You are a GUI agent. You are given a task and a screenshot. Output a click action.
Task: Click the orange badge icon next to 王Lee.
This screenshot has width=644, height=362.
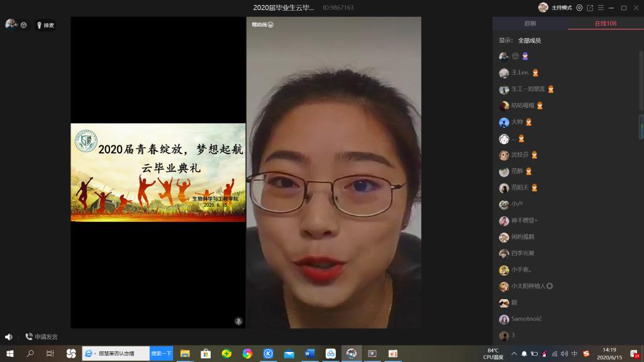click(535, 73)
